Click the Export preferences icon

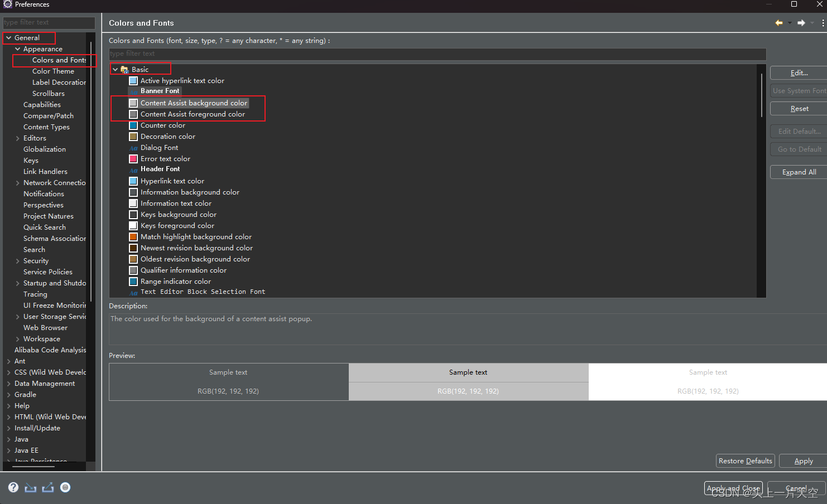tap(48, 487)
